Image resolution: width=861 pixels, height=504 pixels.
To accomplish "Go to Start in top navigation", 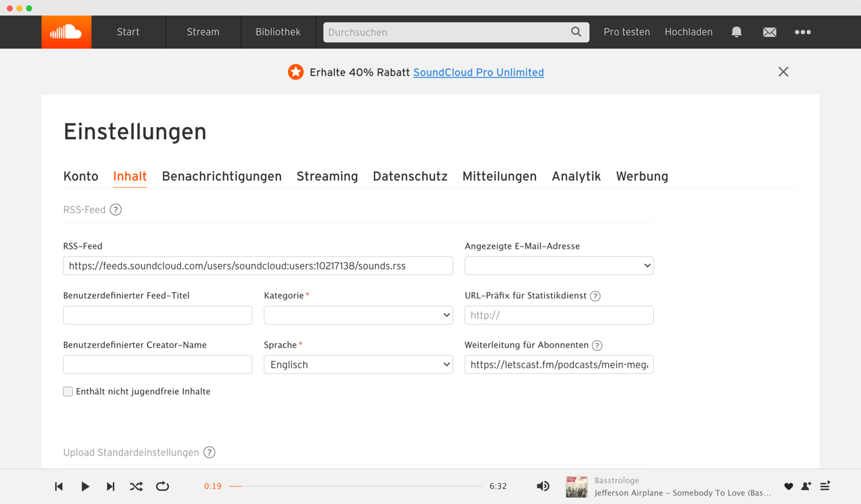I will point(128,32).
